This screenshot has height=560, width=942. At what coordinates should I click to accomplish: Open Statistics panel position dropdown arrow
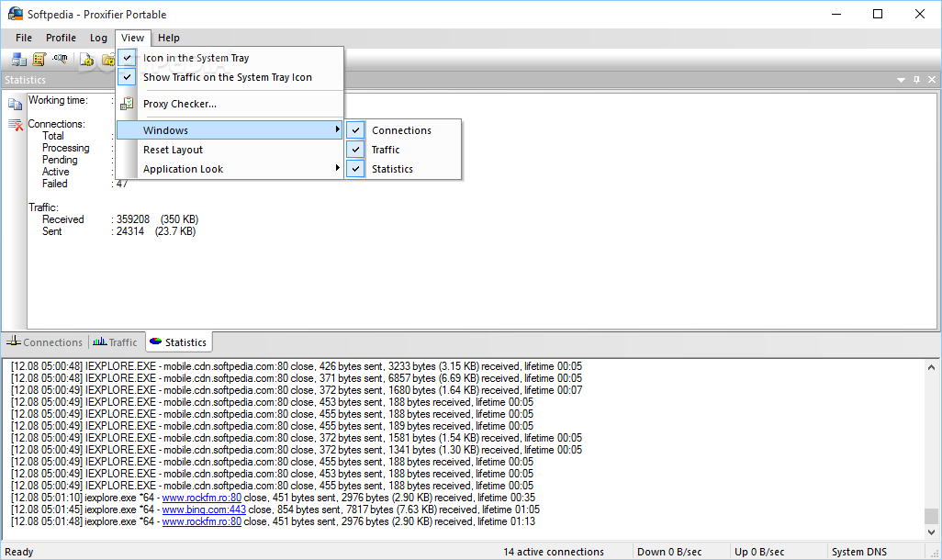(x=901, y=79)
